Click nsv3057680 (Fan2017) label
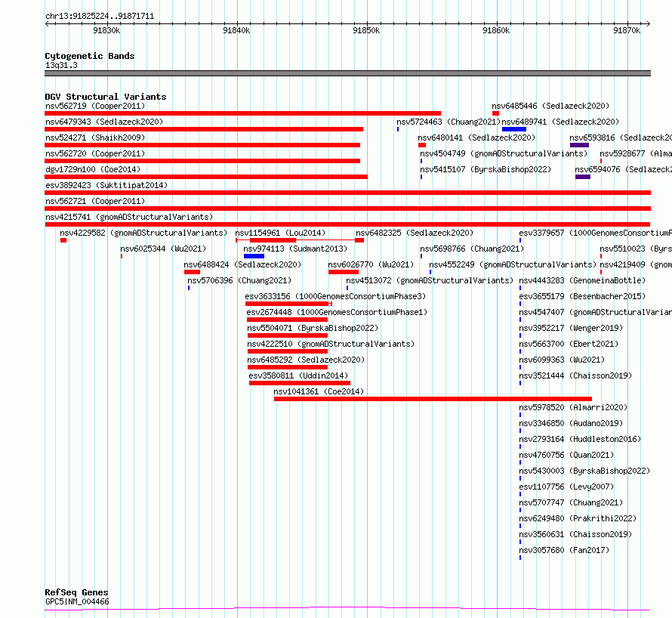 [564, 550]
